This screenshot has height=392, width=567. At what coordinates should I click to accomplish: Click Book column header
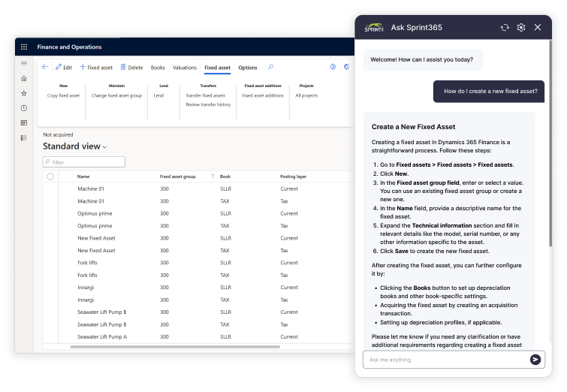pyautogui.click(x=225, y=176)
